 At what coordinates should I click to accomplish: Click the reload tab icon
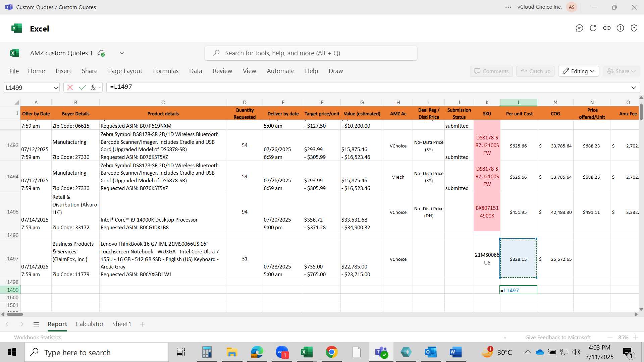[x=593, y=28]
